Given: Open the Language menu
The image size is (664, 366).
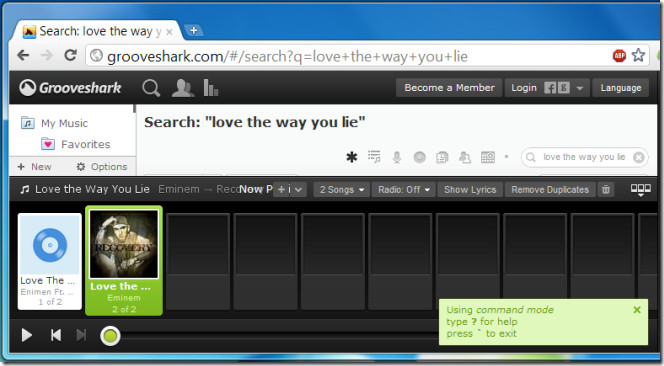Looking at the screenshot, I should [620, 88].
